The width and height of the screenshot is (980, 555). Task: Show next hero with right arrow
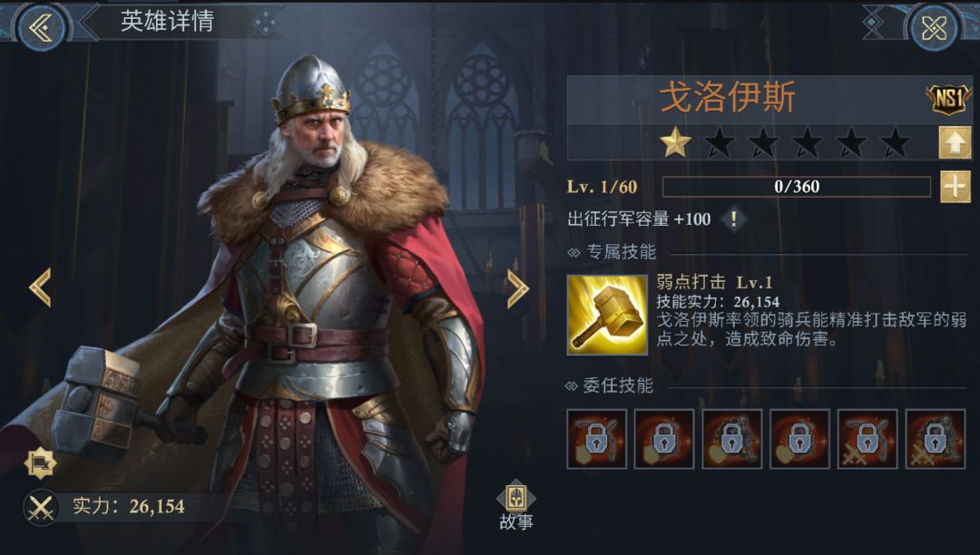pos(517,288)
